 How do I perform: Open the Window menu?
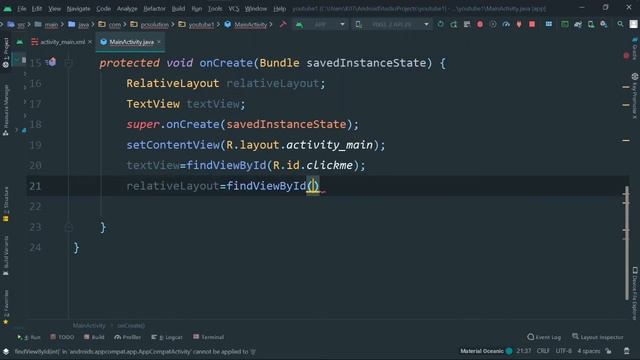tap(256, 9)
